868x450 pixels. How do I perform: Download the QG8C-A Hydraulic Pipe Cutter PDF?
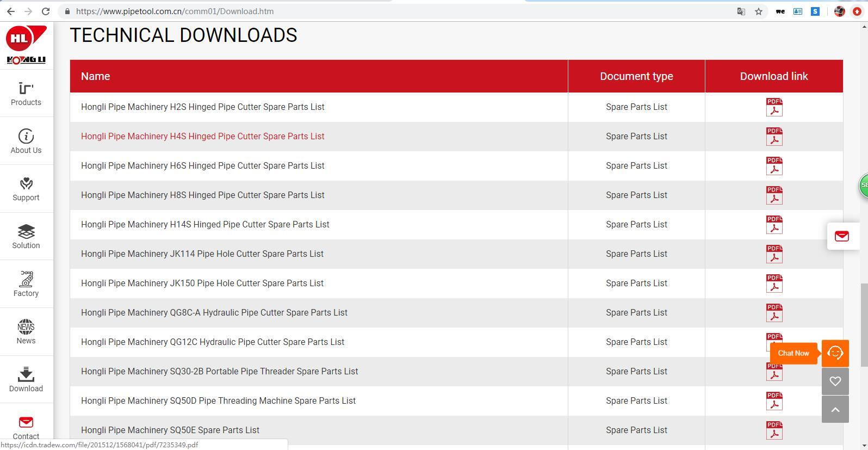(x=774, y=313)
